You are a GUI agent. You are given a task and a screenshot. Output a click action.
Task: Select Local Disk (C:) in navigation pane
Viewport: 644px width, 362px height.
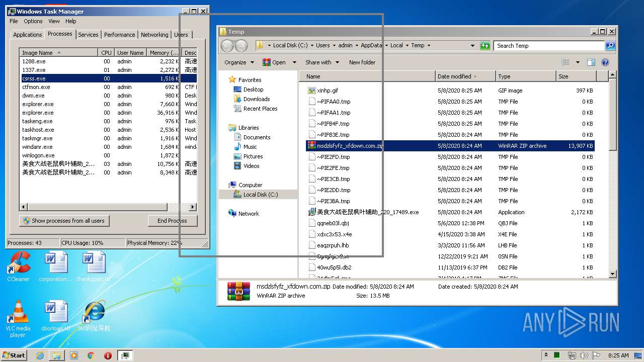pyautogui.click(x=260, y=195)
